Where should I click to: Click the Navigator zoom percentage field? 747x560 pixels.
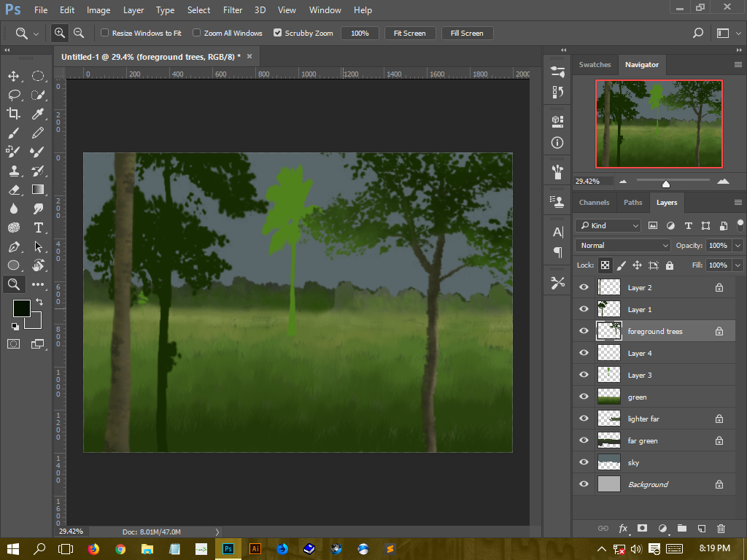click(x=593, y=181)
